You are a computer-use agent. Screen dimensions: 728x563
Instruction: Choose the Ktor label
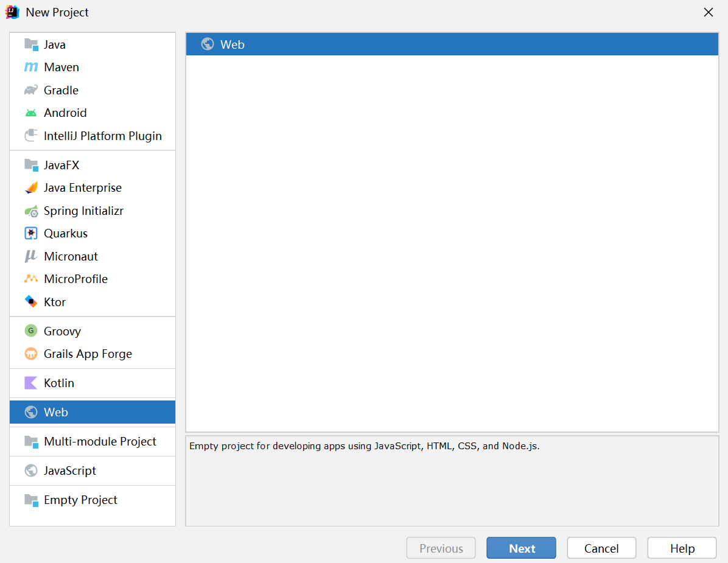(55, 302)
